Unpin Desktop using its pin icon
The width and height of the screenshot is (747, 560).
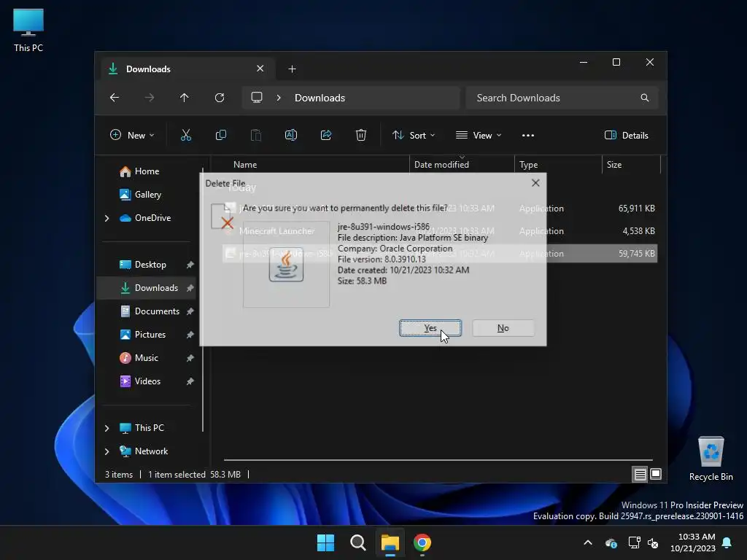[190, 265]
